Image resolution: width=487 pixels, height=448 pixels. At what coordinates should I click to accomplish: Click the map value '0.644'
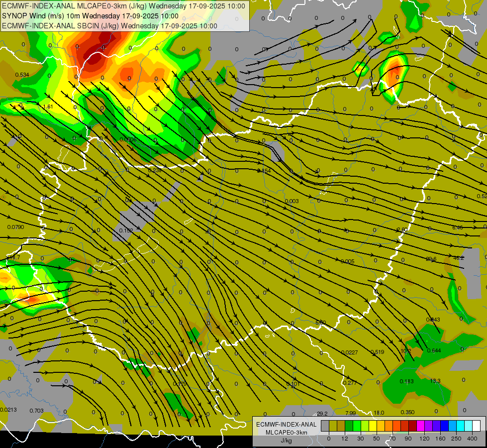pos(434,351)
